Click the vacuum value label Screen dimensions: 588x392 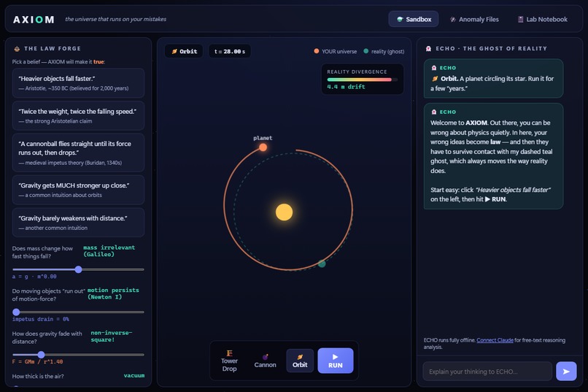pyautogui.click(x=134, y=375)
